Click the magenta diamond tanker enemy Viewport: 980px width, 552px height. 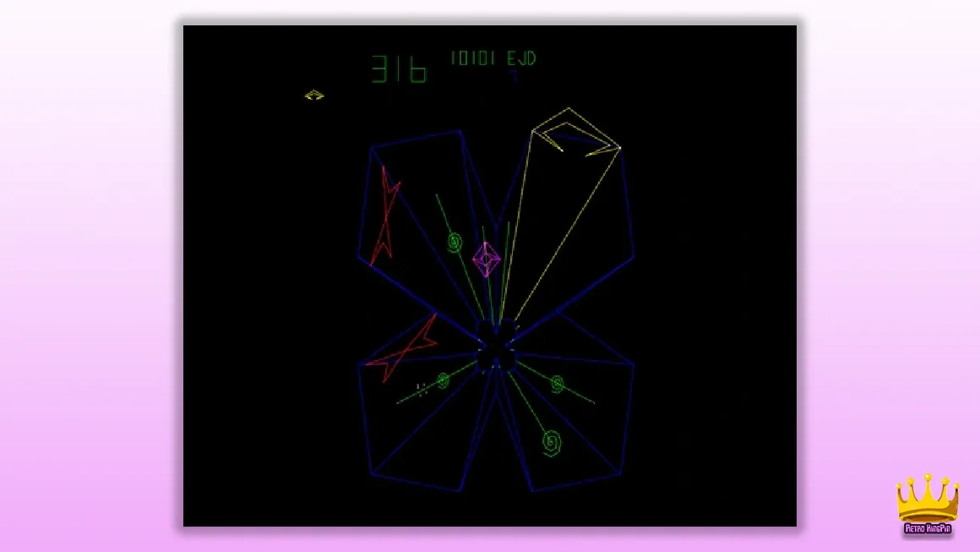click(x=487, y=259)
